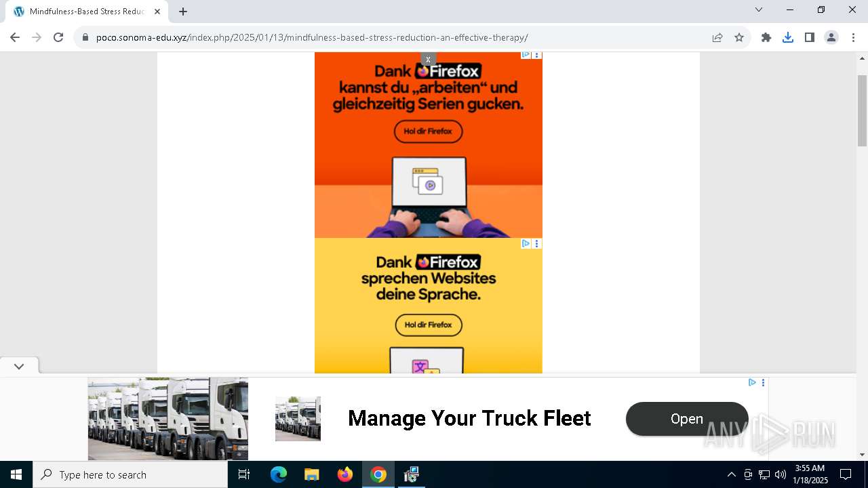The width and height of the screenshot is (868, 488).
Task: Open the clock showing 3:55 AM
Action: (810, 474)
